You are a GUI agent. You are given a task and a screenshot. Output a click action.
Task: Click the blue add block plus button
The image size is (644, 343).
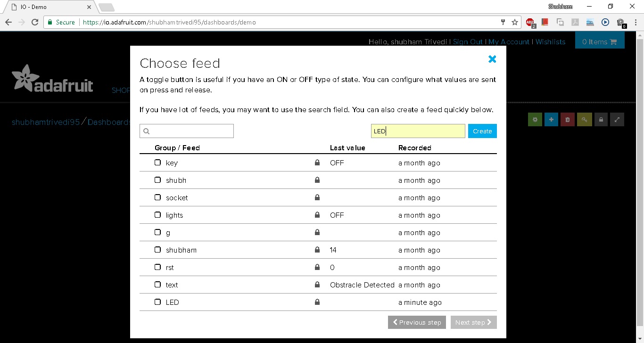(551, 120)
